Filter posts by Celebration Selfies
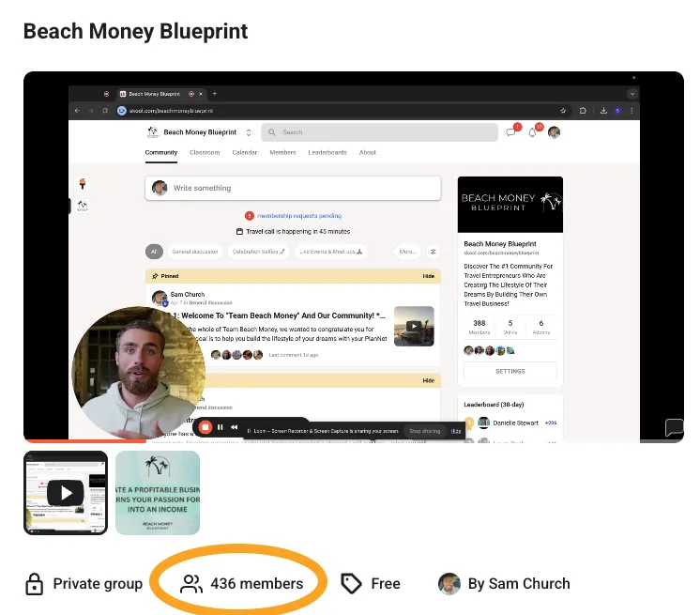This screenshot has height=615, width=700. [258, 252]
